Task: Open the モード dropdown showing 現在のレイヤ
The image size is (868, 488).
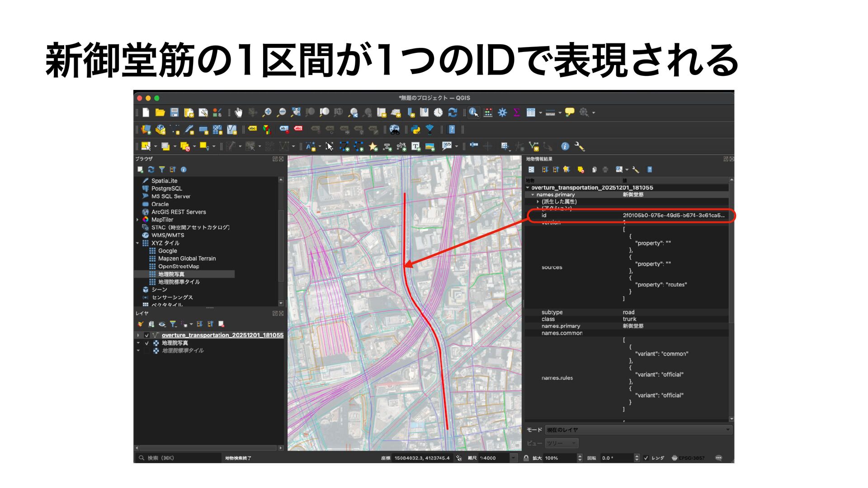Action: pyautogui.click(x=638, y=430)
